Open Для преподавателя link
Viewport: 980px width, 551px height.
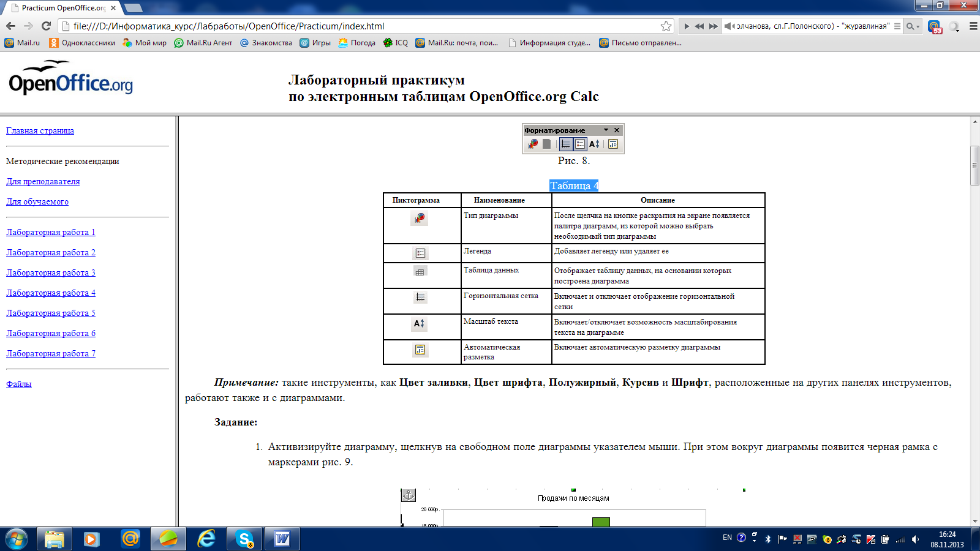coord(43,181)
